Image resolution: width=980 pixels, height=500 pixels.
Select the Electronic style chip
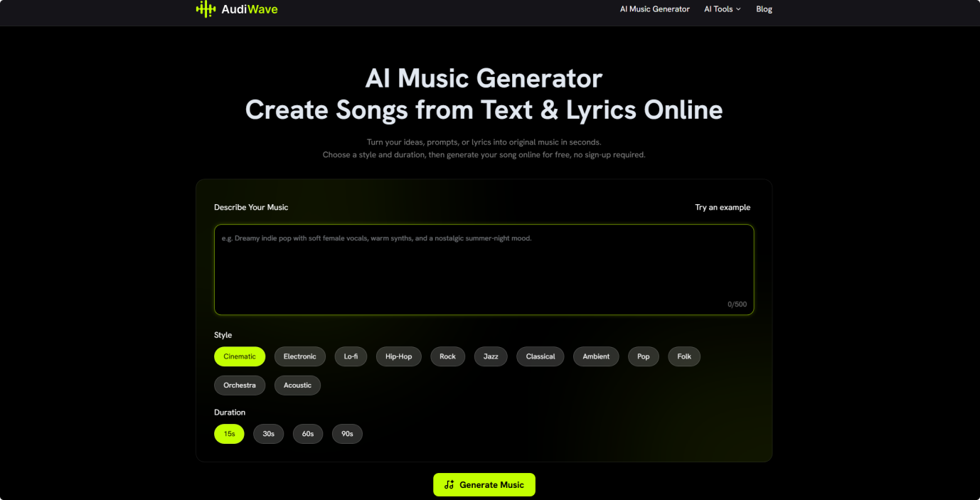(x=300, y=356)
